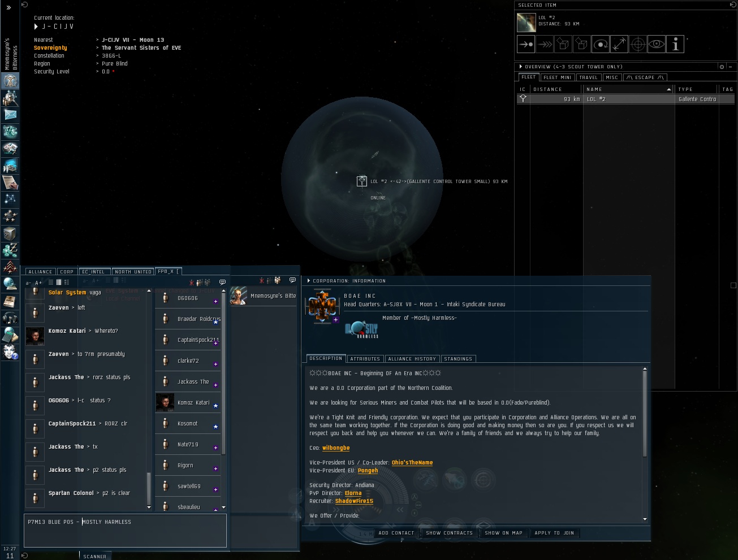
Task: Switch chat to third view mode icon
Action: [66, 282]
